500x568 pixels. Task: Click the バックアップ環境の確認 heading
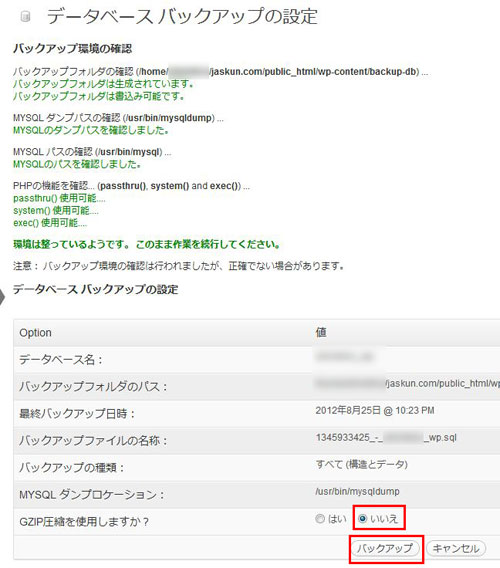pyautogui.click(x=72, y=49)
